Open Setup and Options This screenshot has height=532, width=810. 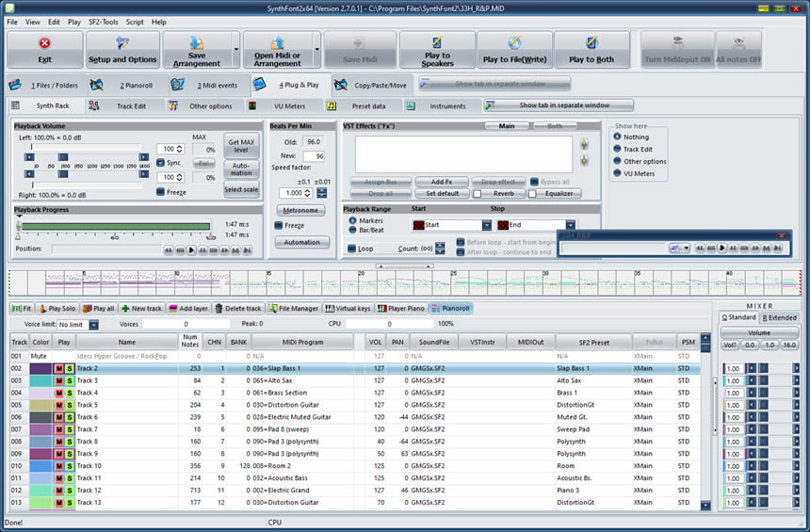(x=122, y=50)
